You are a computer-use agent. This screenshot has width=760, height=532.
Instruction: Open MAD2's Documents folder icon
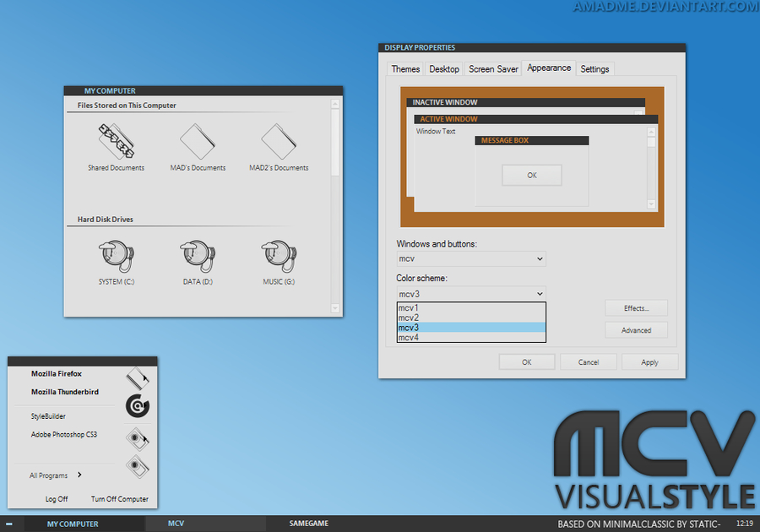[x=279, y=141]
